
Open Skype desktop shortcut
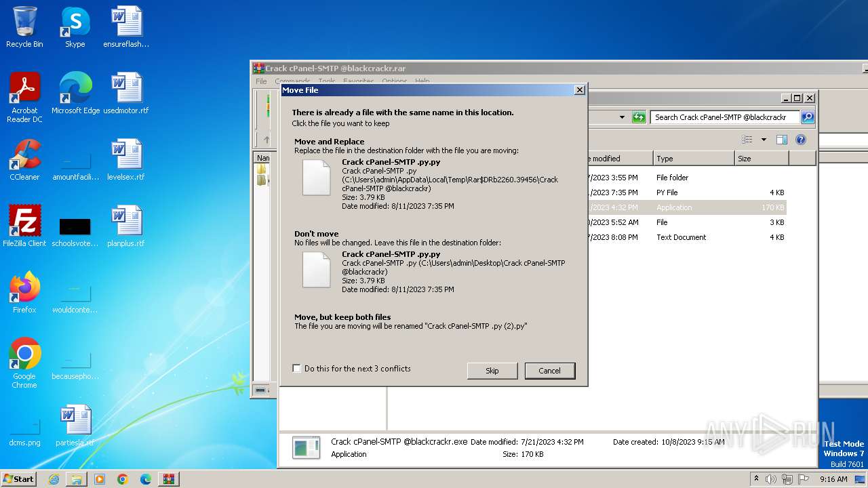coord(75,27)
